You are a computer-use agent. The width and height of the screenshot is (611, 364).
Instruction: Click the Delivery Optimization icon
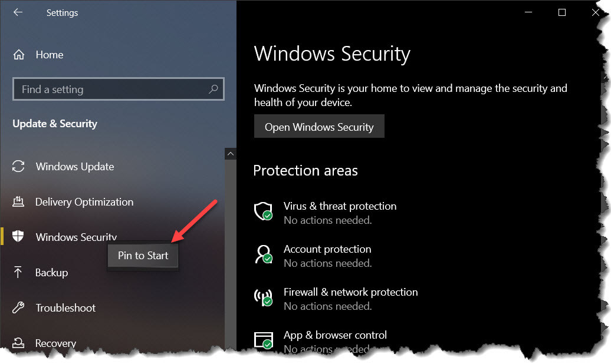point(18,201)
